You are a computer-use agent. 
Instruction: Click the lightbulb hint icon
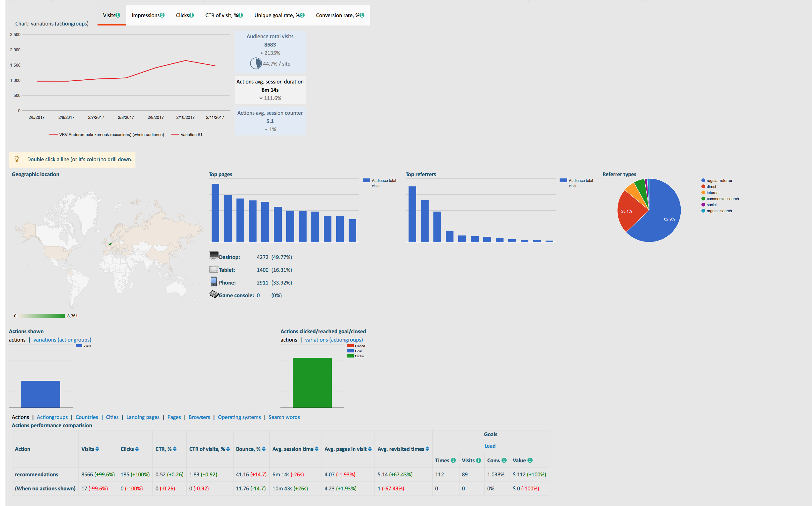[17, 159]
